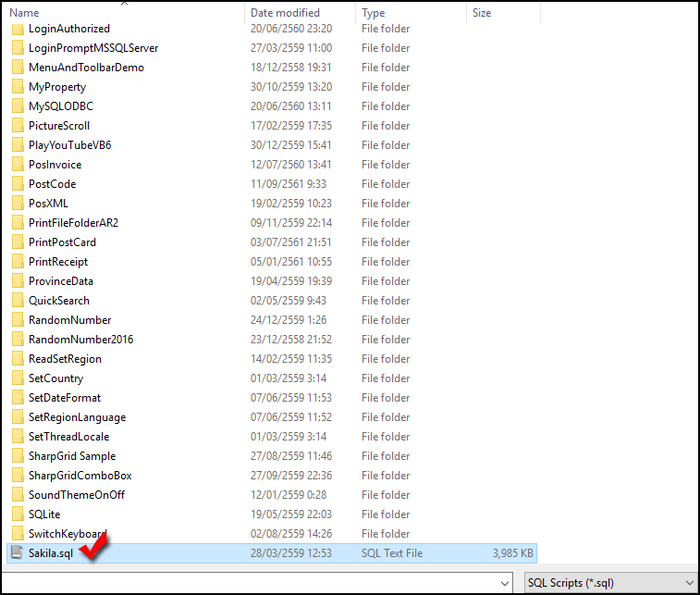Select the Sakila.sql file name
Screen dimensions: 700x595
point(51,553)
